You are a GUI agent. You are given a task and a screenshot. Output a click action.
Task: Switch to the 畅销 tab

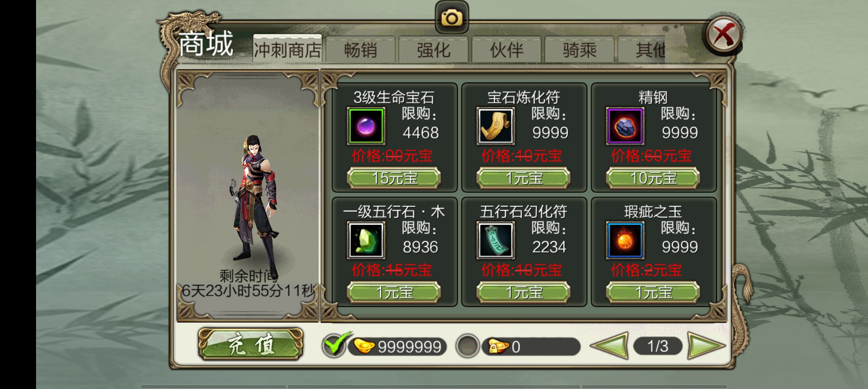click(x=360, y=50)
